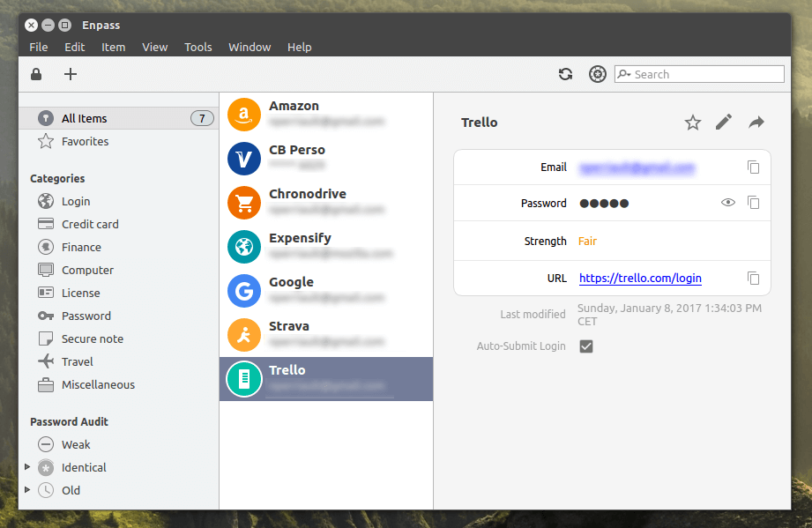
Task: Click the Expensify globe icon
Action: click(x=244, y=247)
